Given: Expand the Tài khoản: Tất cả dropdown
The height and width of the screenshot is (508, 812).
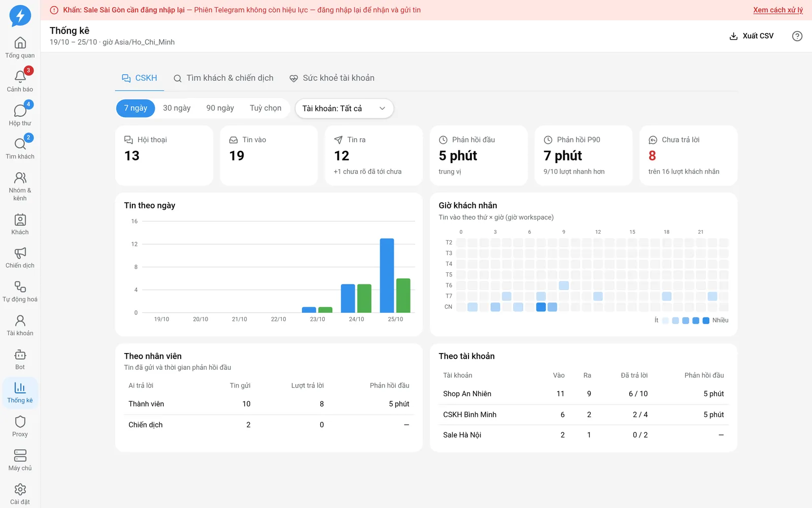Looking at the screenshot, I should pos(344,108).
